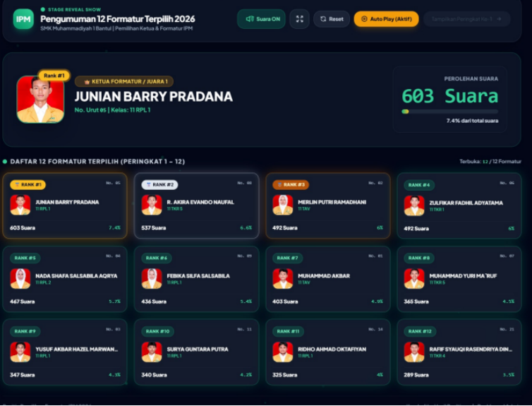This screenshot has height=406, width=532.
Task: Click Junian Barry Pradana's large featured photo
Action: tap(40, 99)
